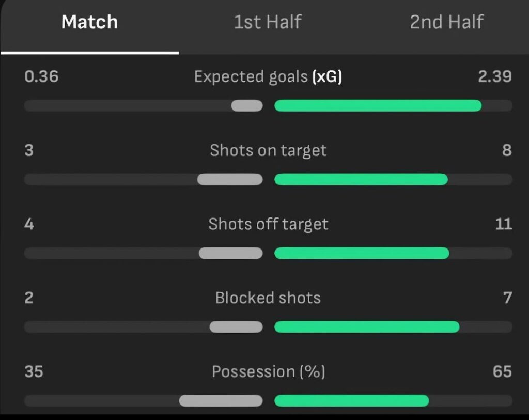Click the Expected goals (xG) label
529x420 pixels.
point(268,77)
